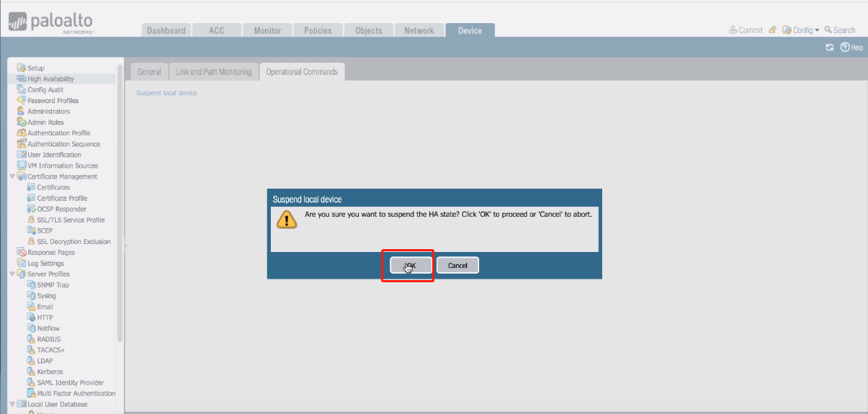Image resolution: width=868 pixels, height=414 pixels.
Task: Select TACACS+ under Server Profiles
Action: 50,349
